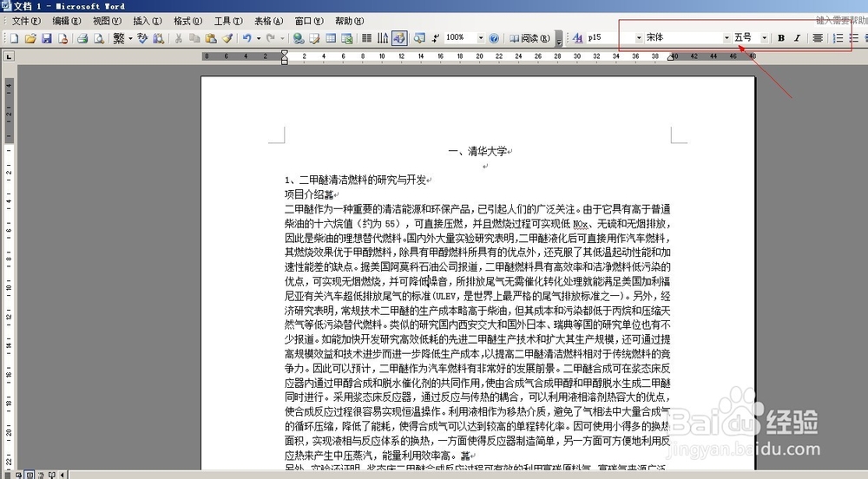Open the 编辑(E) menu
Screen dimensions: 868x479
point(67,21)
